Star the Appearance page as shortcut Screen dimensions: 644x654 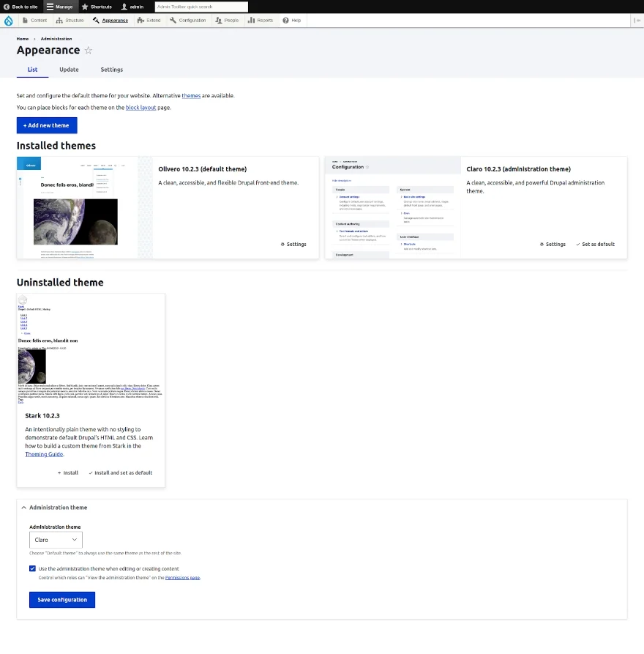click(x=89, y=51)
